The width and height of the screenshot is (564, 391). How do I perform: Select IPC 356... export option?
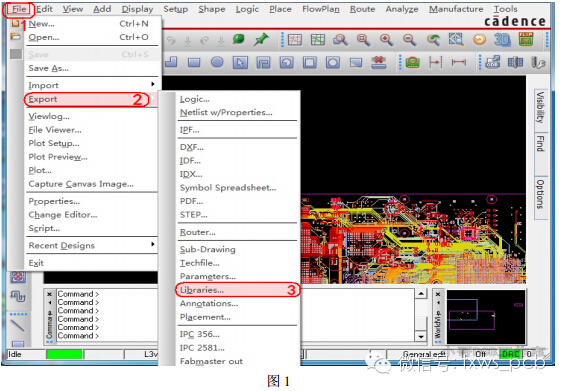coord(237,335)
